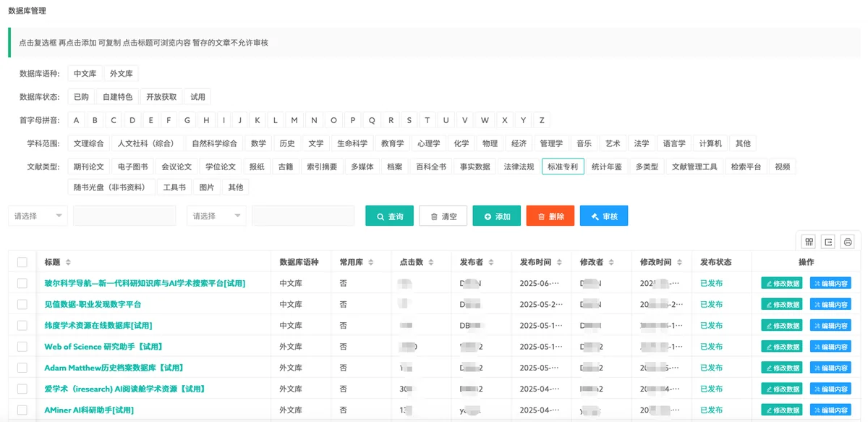Image resolution: width=868 pixels, height=422 pixels.
Task: Select 开放获取 database status
Action: pyautogui.click(x=161, y=96)
